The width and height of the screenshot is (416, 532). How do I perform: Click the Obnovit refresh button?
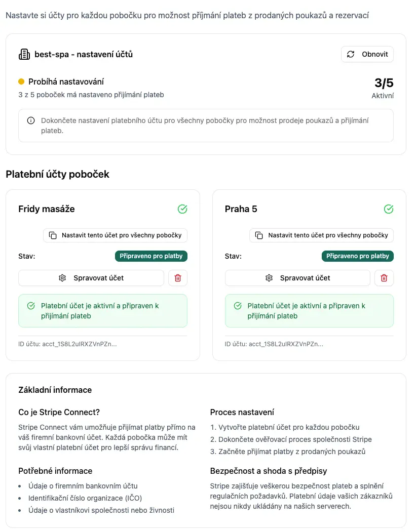(367, 54)
